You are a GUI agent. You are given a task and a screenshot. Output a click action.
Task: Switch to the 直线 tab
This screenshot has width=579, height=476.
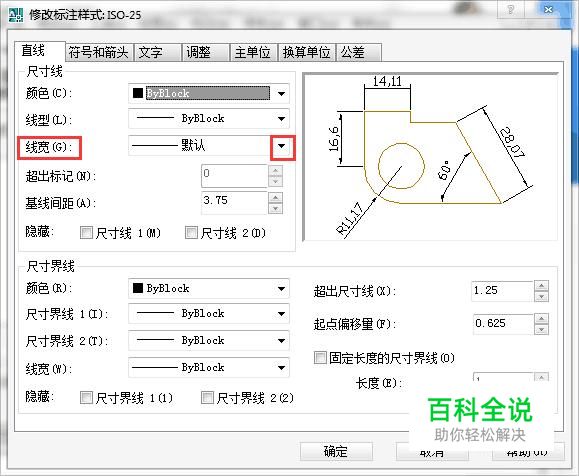40,51
